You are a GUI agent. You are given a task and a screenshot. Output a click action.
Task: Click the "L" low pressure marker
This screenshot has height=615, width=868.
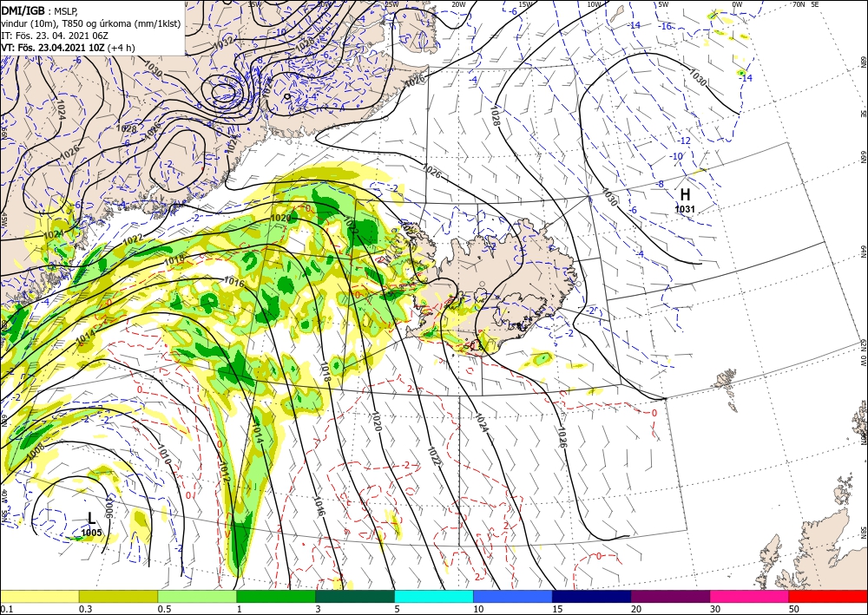coord(91,518)
